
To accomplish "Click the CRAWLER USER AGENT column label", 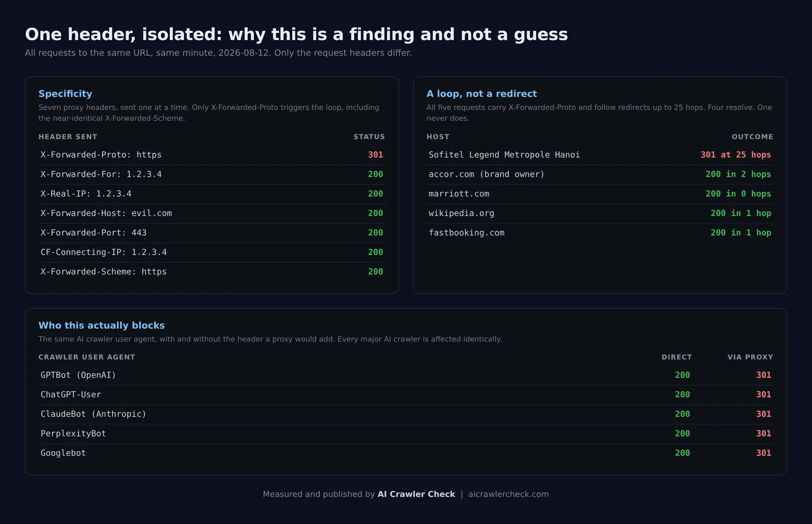I will [x=87, y=357].
